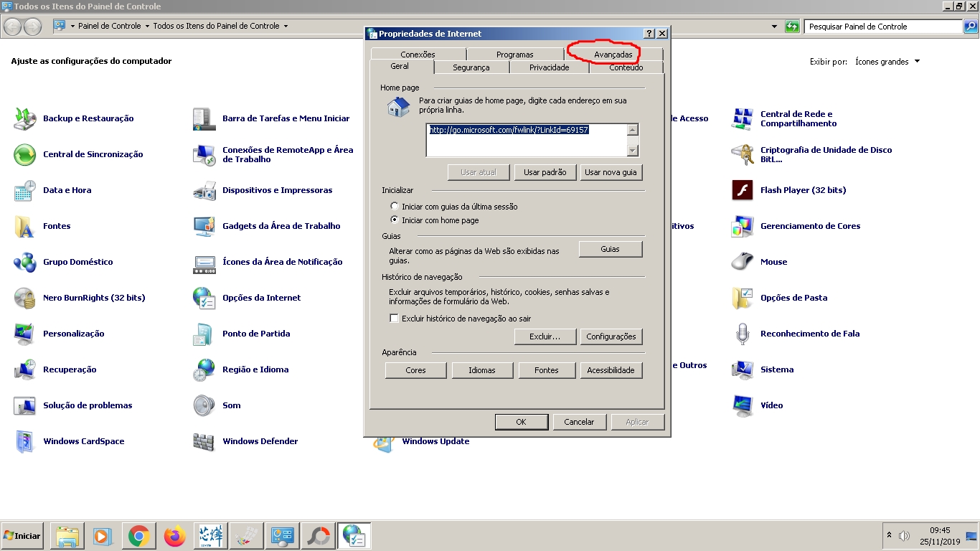Click the Pesquisar Painel de Controle search field
Image resolution: width=980 pixels, height=551 pixels.
click(882, 27)
